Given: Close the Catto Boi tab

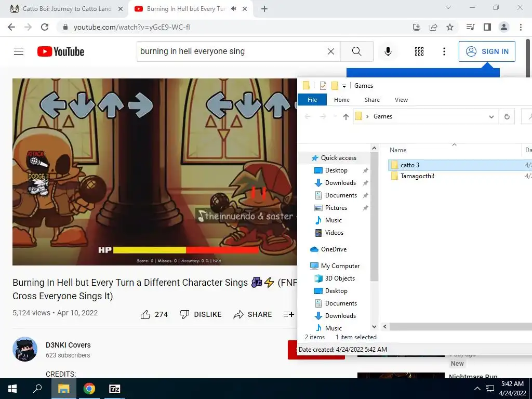Looking at the screenshot, I should 121,9.
